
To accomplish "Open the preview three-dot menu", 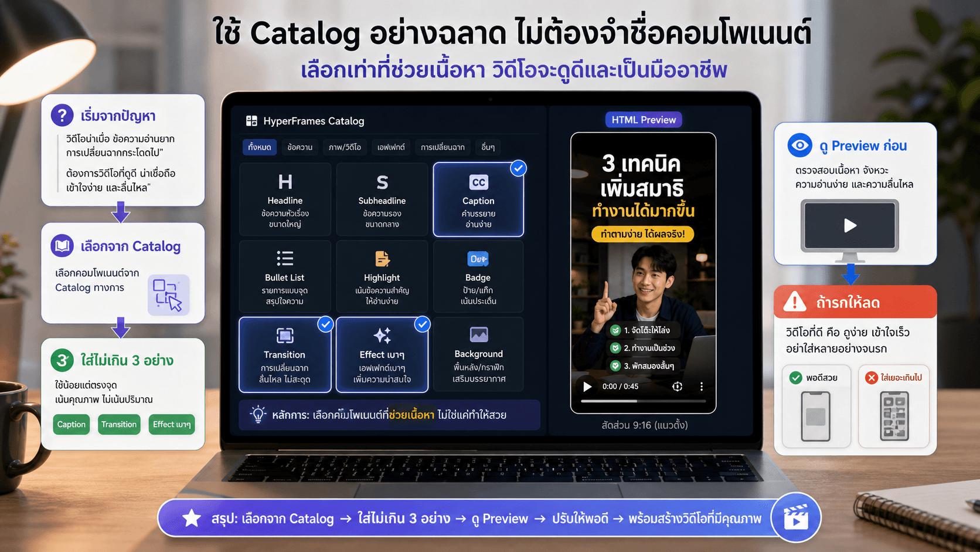I will 701,387.
